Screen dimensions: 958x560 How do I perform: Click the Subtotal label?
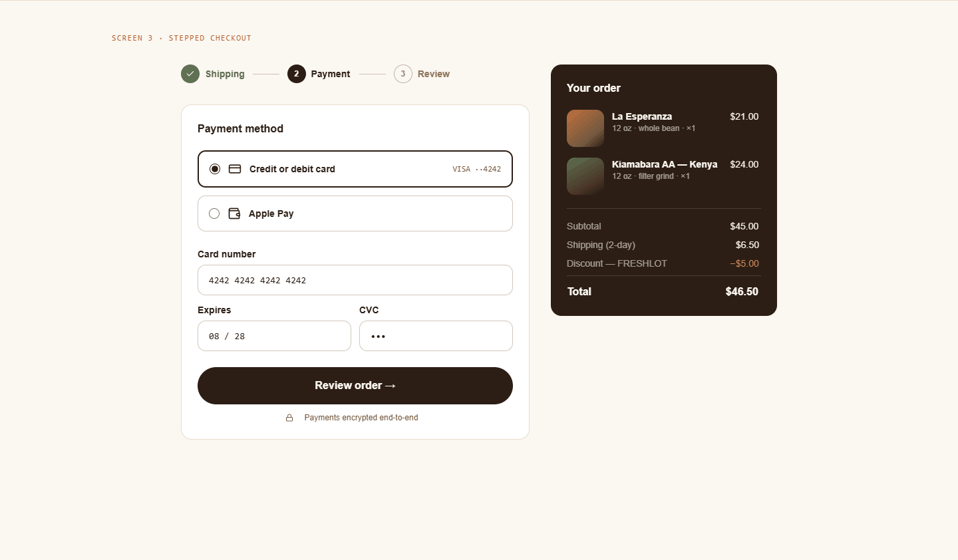584,226
